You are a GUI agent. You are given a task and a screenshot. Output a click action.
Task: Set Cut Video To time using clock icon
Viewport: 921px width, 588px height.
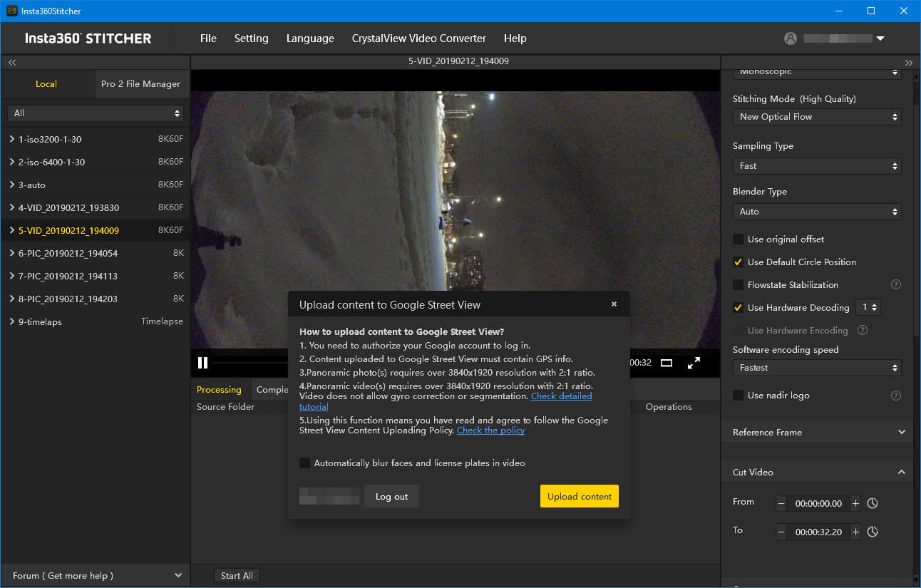(873, 532)
